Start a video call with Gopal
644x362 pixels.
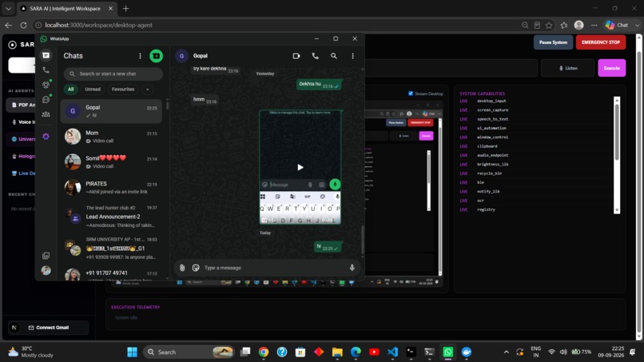point(296,56)
